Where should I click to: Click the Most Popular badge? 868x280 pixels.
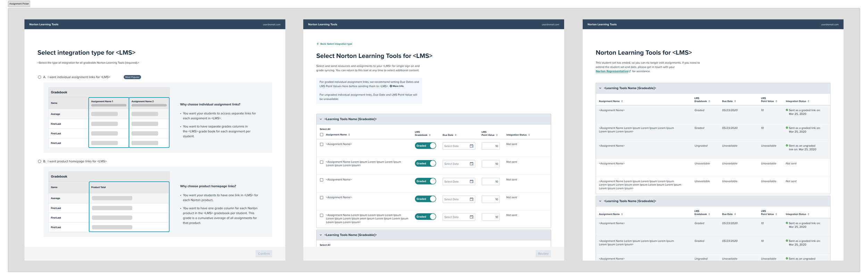tap(132, 77)
